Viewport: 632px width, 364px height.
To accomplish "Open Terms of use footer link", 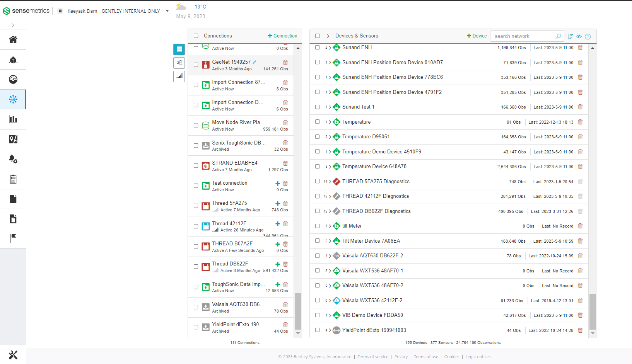I will (x=426, y=357).
